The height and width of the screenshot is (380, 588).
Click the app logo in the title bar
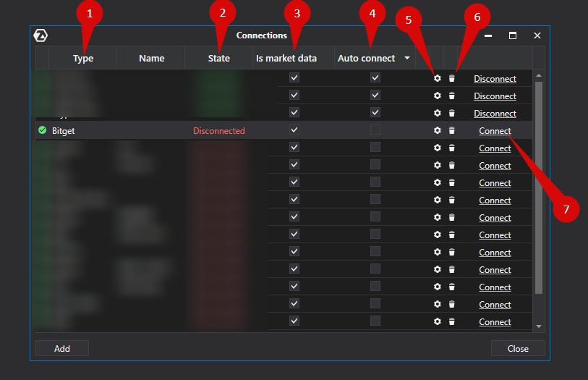tap(41, 35)
